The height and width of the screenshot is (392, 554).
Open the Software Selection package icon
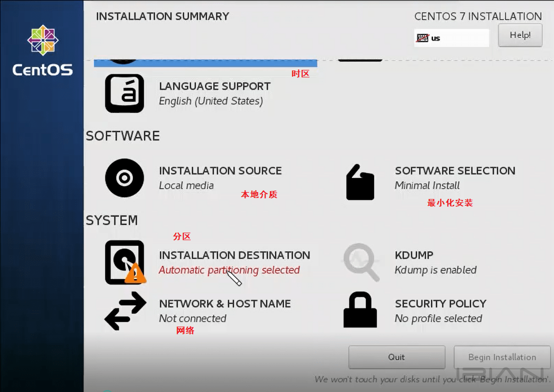360,182
